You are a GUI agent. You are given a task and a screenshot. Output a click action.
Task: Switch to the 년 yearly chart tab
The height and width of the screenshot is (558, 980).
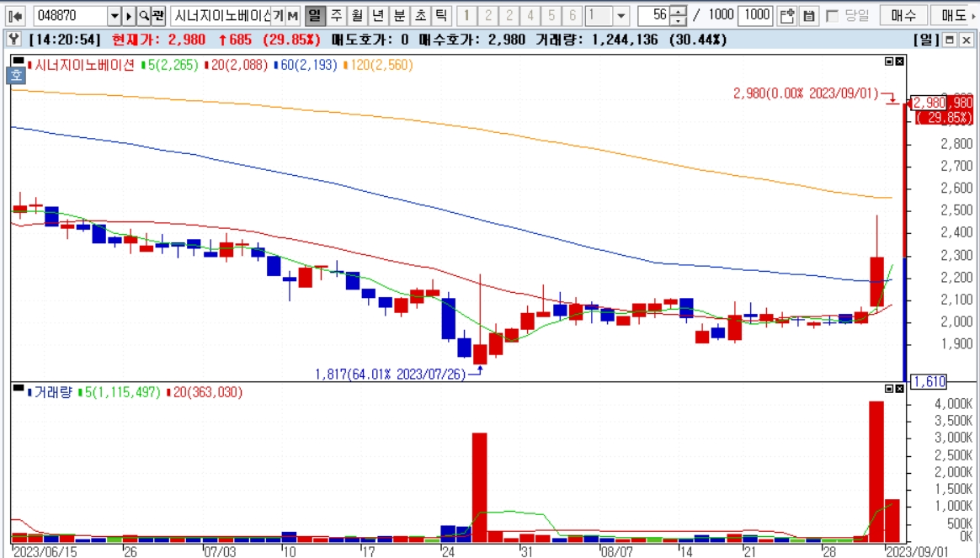click(377, 16)
